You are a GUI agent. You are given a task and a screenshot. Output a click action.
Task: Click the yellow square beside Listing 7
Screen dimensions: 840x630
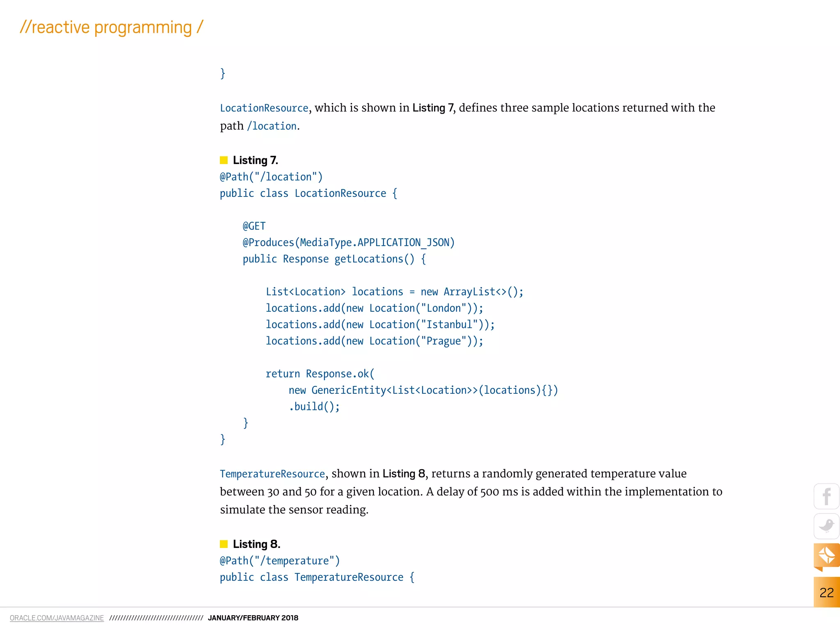224,160
